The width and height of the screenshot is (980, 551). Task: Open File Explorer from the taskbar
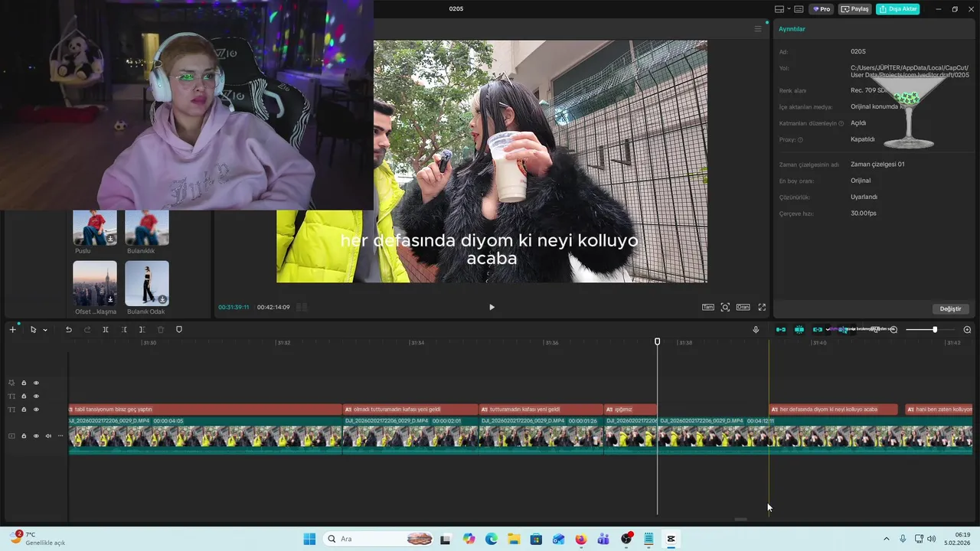coord(514,539)
